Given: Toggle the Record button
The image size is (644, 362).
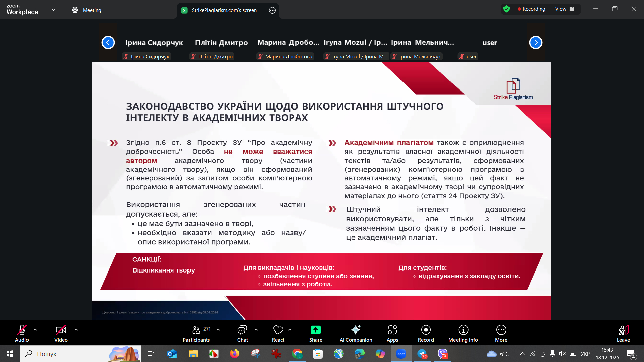Looking at the screenshot, I should tap(426, 330).
